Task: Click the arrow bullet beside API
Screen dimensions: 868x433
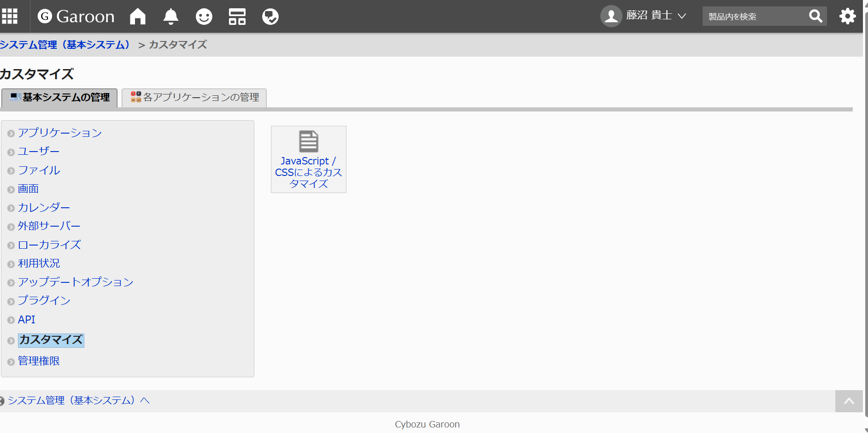Action: tap(11, 320)
